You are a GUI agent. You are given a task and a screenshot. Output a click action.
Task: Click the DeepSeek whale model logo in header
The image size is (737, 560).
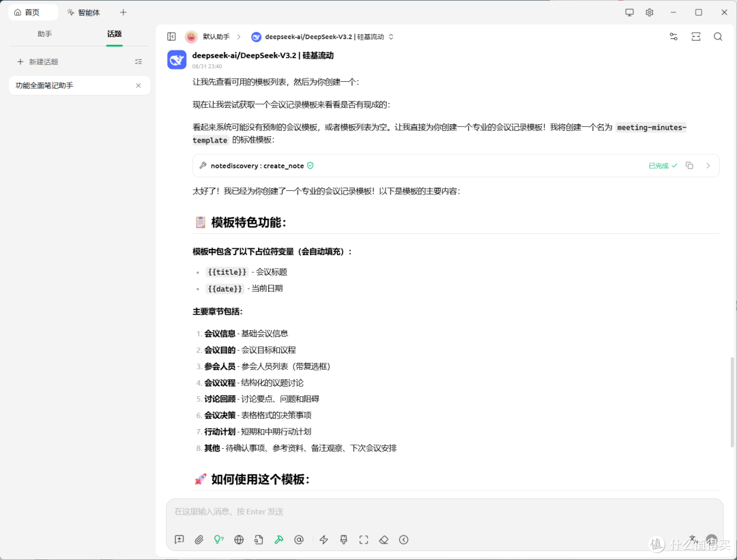256,37
